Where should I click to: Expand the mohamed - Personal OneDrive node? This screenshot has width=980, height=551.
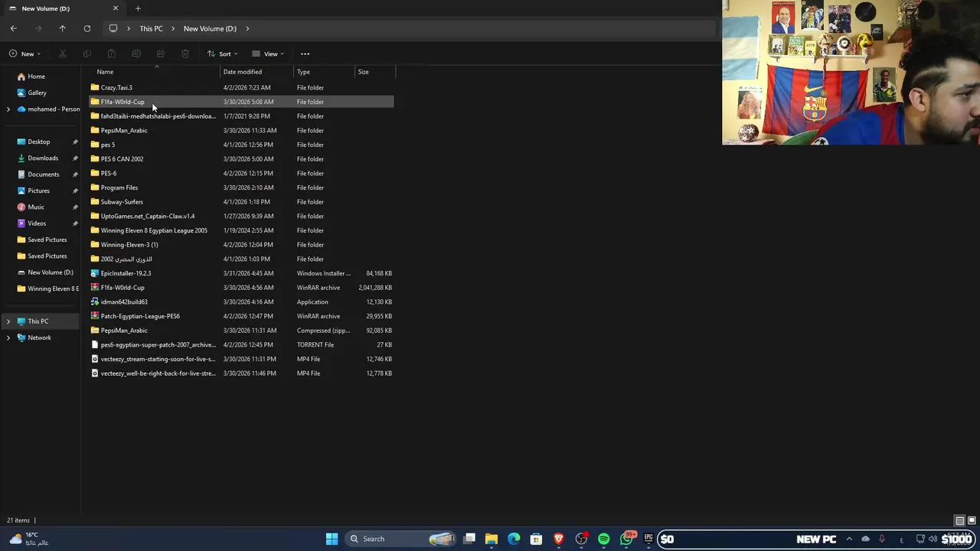tap(8, 109)
